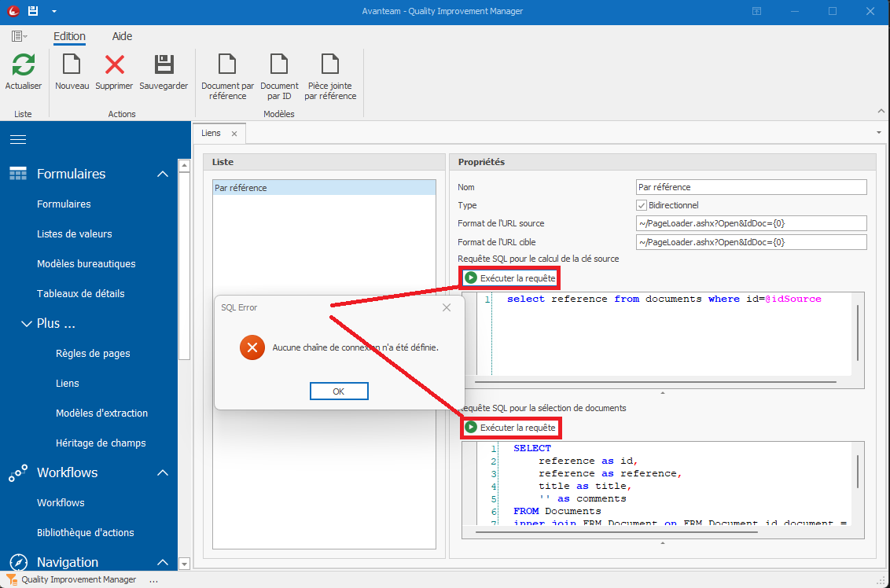Select the Document par référence template
This screenshot has height=588, width=890.
227,65
